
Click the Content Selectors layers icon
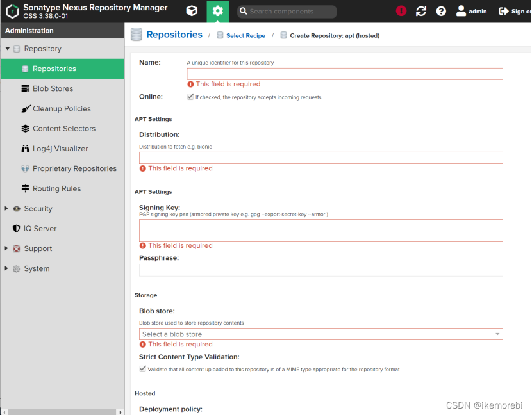tap(26, 129)
